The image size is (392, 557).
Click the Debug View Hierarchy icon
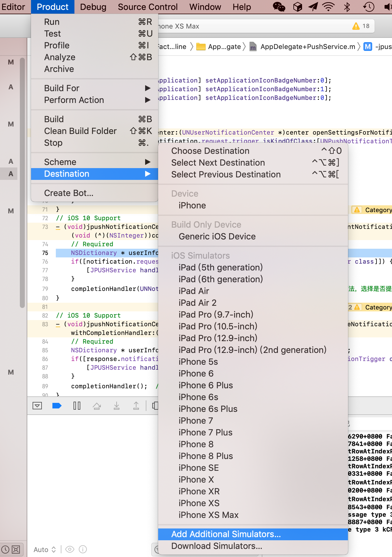(x=155, y=406)
